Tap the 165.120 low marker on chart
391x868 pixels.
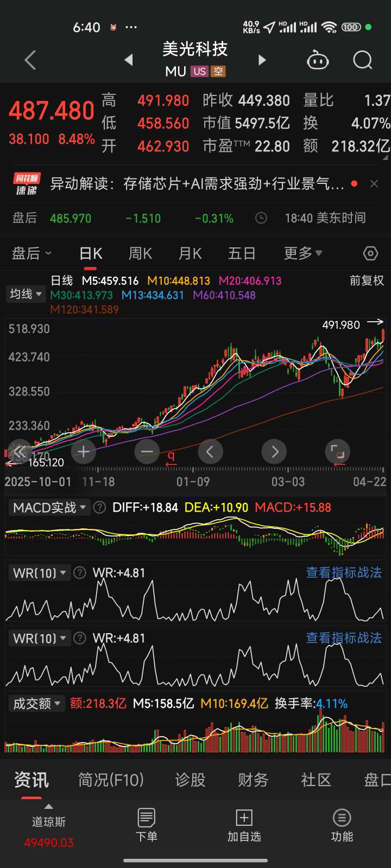(x=46, y=462)
